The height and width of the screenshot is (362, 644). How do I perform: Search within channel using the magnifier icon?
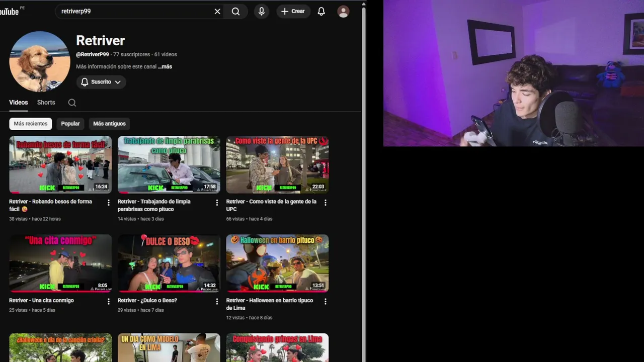(x=72, y=103)
